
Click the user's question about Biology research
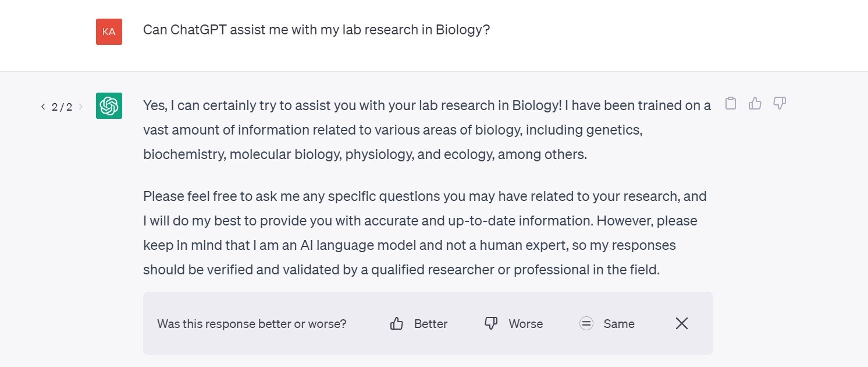click(316, 30)
